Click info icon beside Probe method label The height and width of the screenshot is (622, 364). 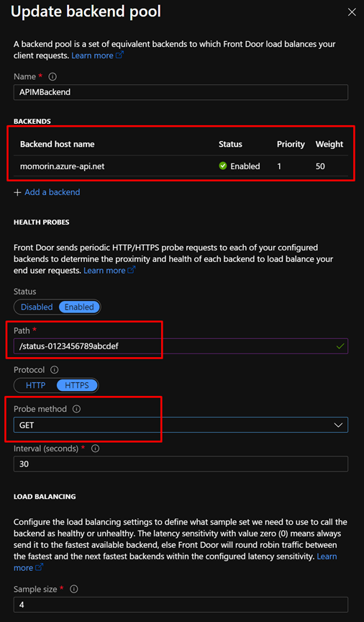click(x=76, y=409)
